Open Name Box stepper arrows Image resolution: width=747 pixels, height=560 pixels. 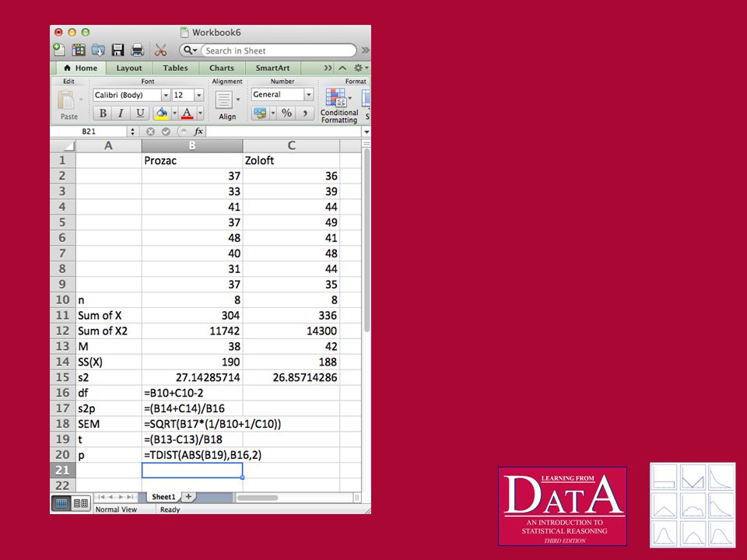coord(132,131)
